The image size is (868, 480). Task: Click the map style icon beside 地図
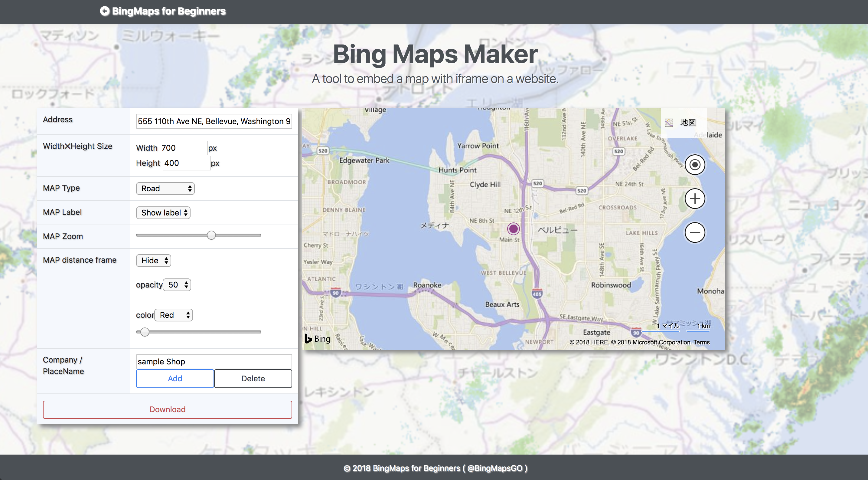(669, 123)
